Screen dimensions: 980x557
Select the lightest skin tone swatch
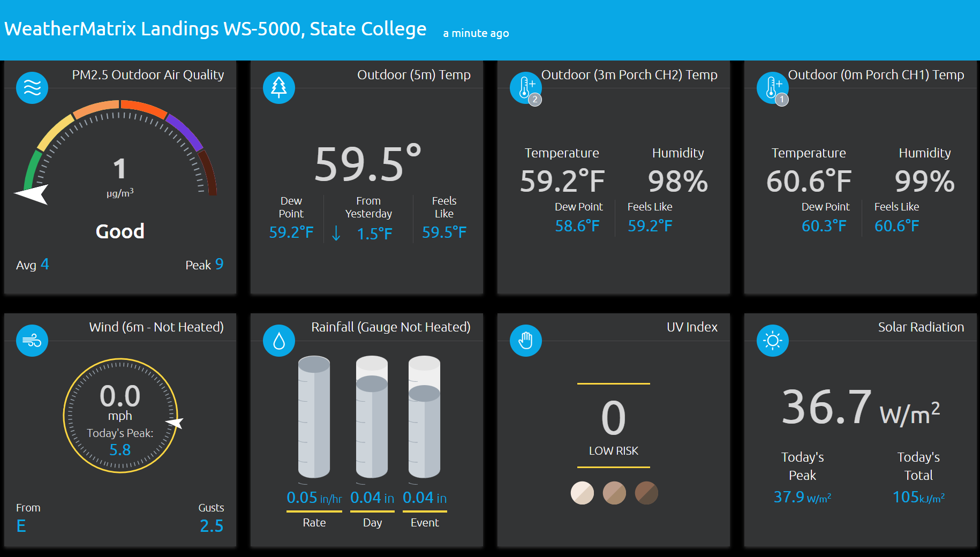click(582, 493)
